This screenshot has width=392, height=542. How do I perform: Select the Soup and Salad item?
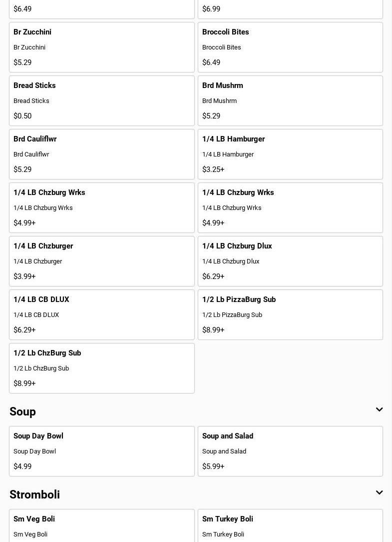click(290, 451)
